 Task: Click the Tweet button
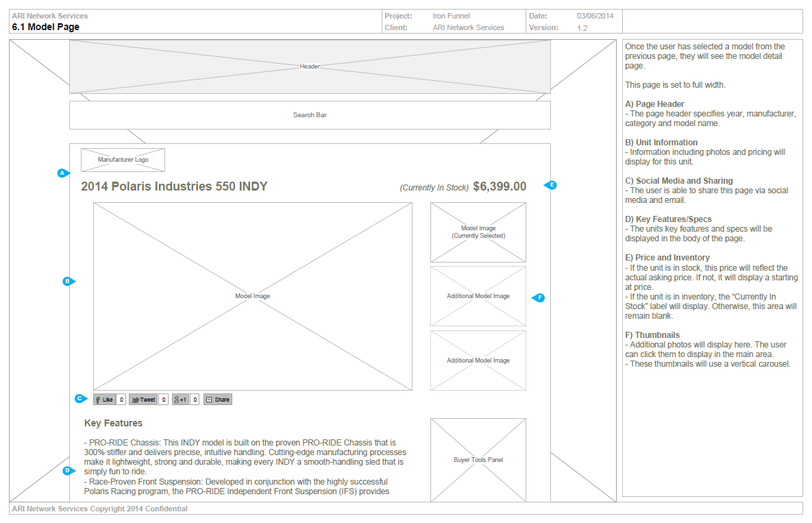pos(143,399)
